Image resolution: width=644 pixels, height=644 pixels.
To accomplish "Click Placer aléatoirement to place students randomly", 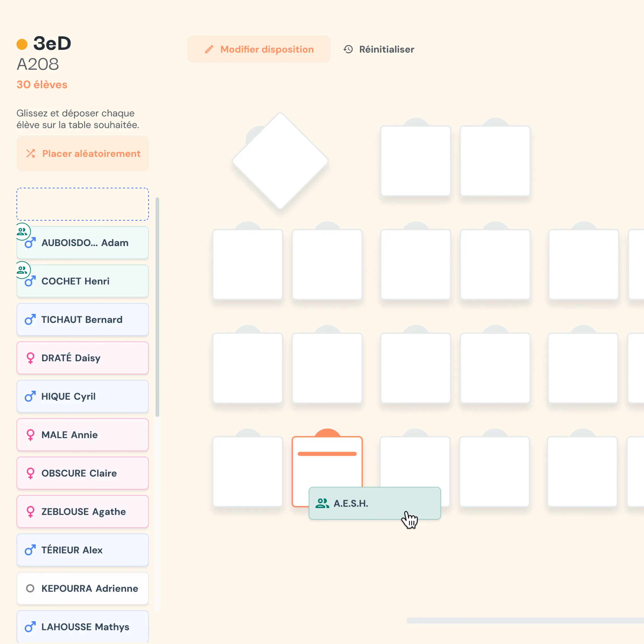I will pos(83,153).
